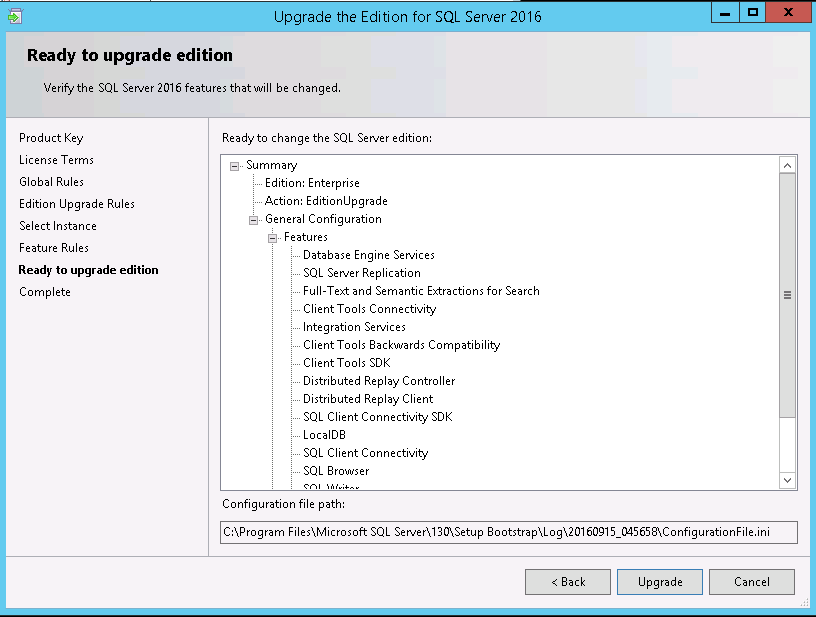The width and height of the screenshot is (816, 617).
Task: Select the Features tree label
Action: [x=306, y=237]
